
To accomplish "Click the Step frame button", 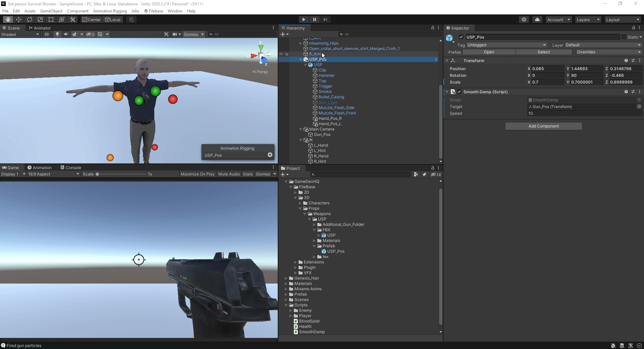I will pyautogui.click(x=325, y=19).
